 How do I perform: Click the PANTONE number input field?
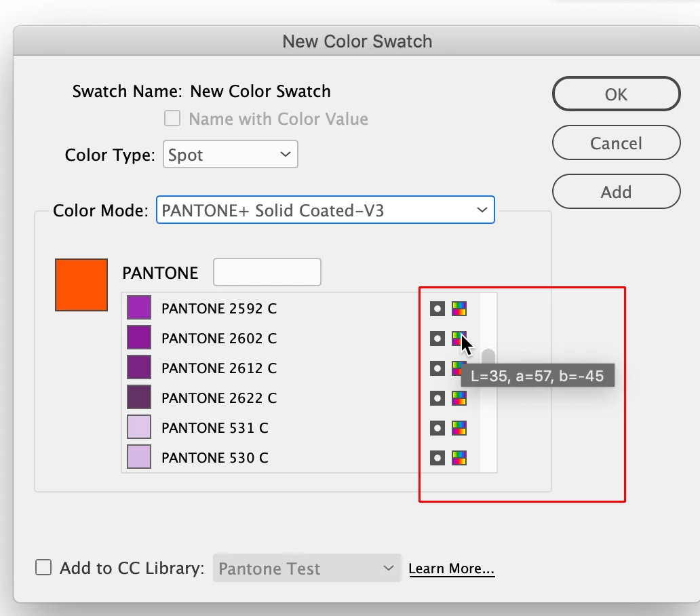(x=267, y=272)
